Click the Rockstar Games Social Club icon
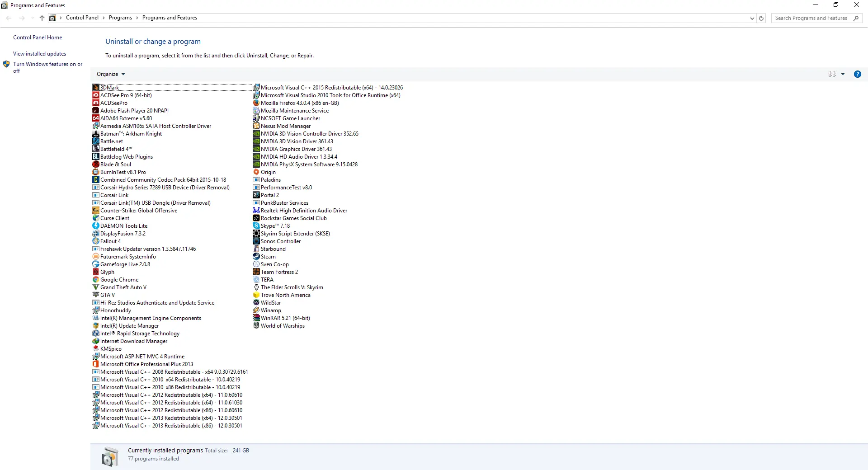 tap(256, 218)
